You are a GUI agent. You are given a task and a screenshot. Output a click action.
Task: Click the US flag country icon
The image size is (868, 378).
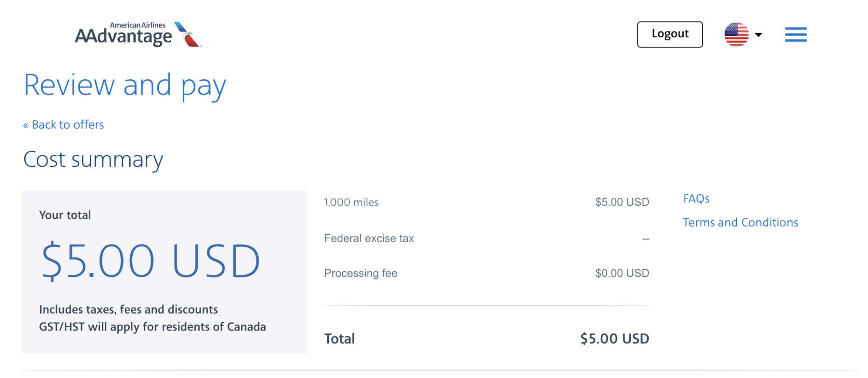click(x=736, y=34)
